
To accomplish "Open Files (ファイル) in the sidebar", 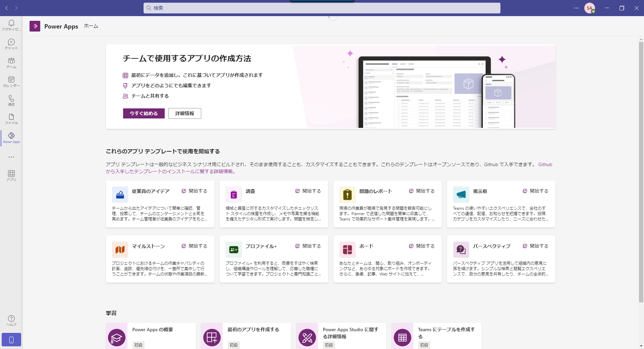I will (11, 119).
